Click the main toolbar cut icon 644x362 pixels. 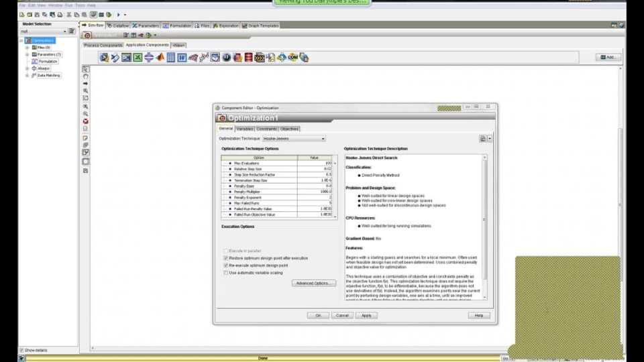tap(69, 15)
